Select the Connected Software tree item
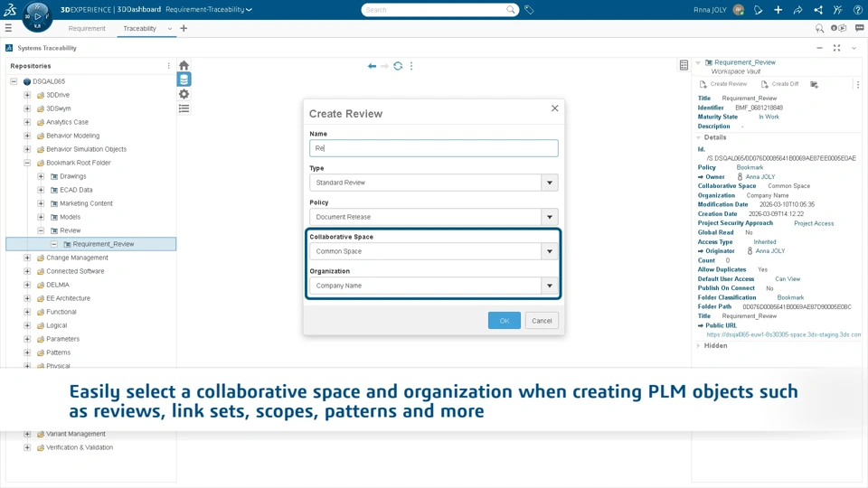The width and height of the screenshot is (868, 488). coord(75,271)
